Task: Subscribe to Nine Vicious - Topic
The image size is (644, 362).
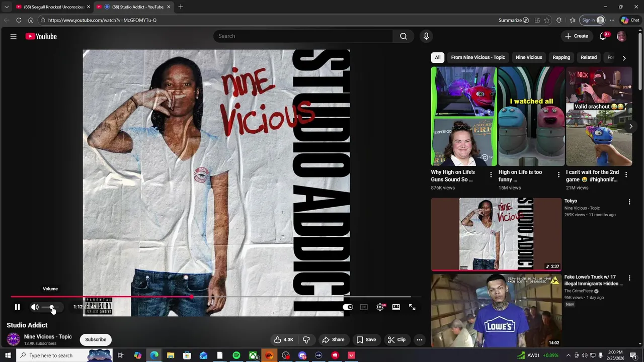Action: tap(96, 340)
